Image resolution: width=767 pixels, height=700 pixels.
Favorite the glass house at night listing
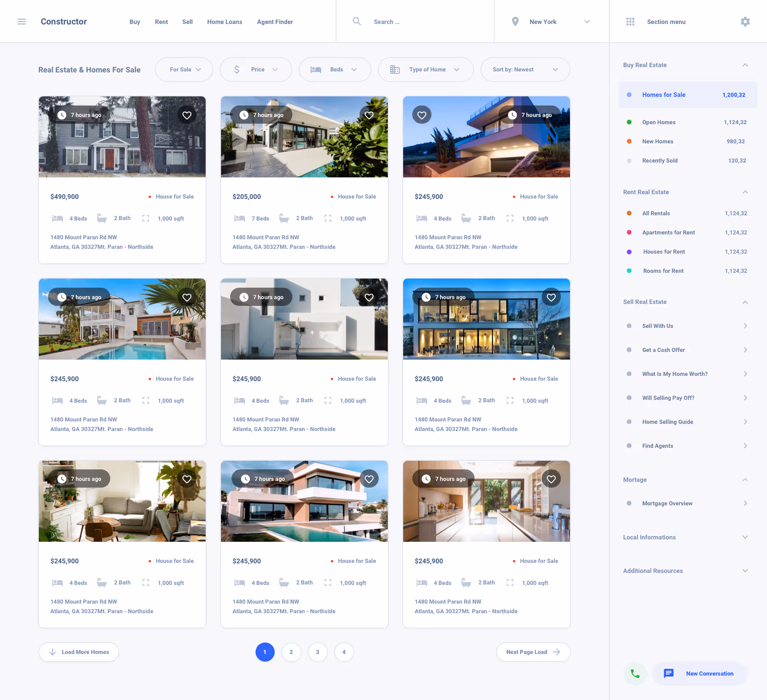point(551,297)
